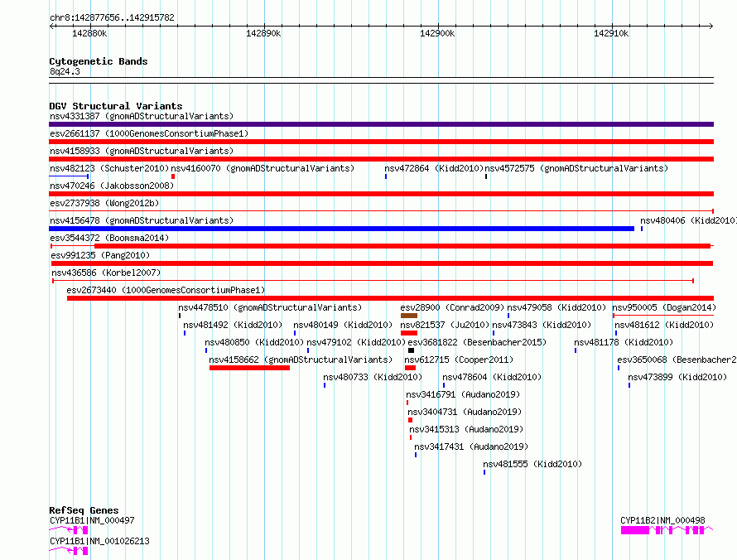Screen dimensions: 737x560
Task: Open nsv4158933 gnomADStructuralVariants label
Action: pos(142,151)
